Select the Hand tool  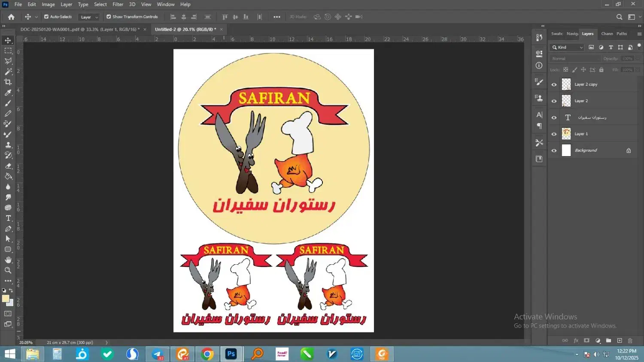(8, 260)
